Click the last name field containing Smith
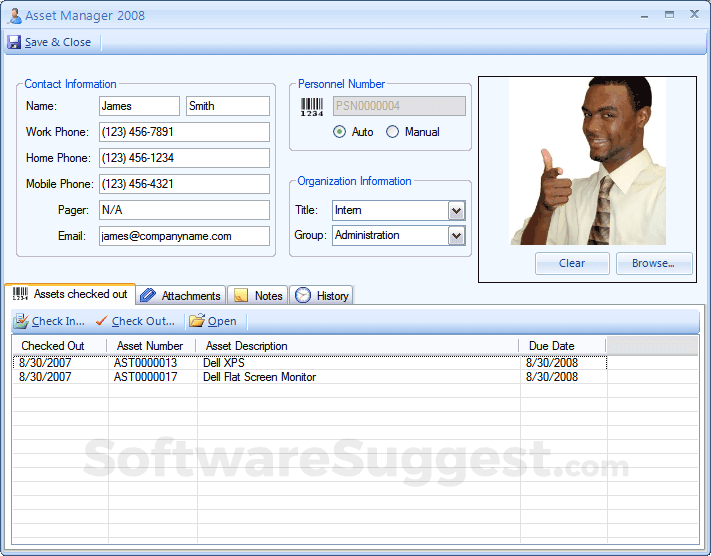This screenshot has width=711, height=556. pyautogui.click(x=228, y=106)
